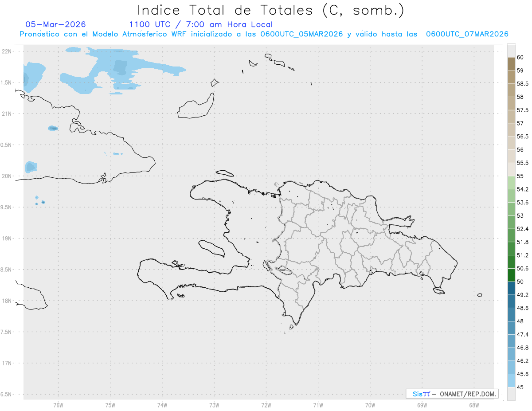Click the latitude label "21N"
The image size is (532, 411).
point(8,114)
